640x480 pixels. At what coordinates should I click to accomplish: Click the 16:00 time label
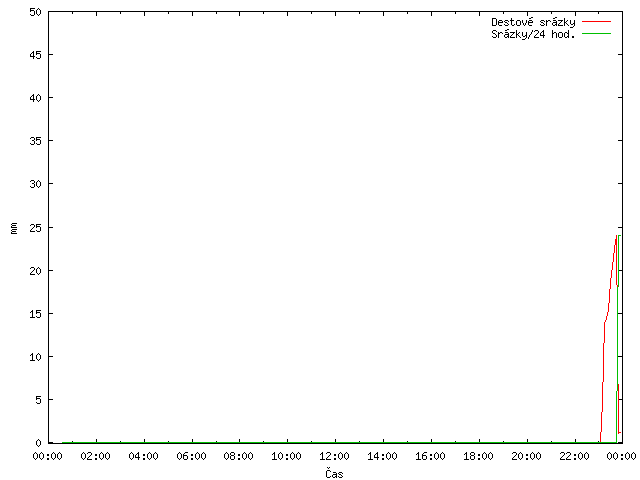click(x=431, y=456)
